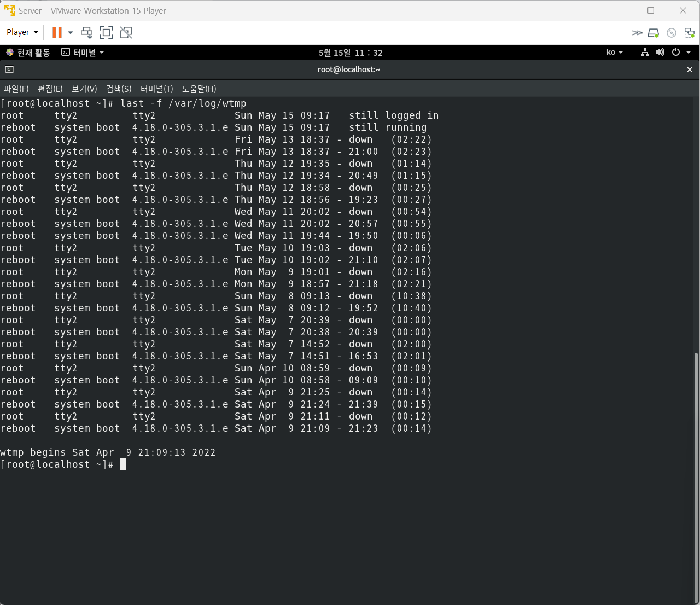Click the terminal vertical scrollbar

pyautogui.click(x=696, y=477)
